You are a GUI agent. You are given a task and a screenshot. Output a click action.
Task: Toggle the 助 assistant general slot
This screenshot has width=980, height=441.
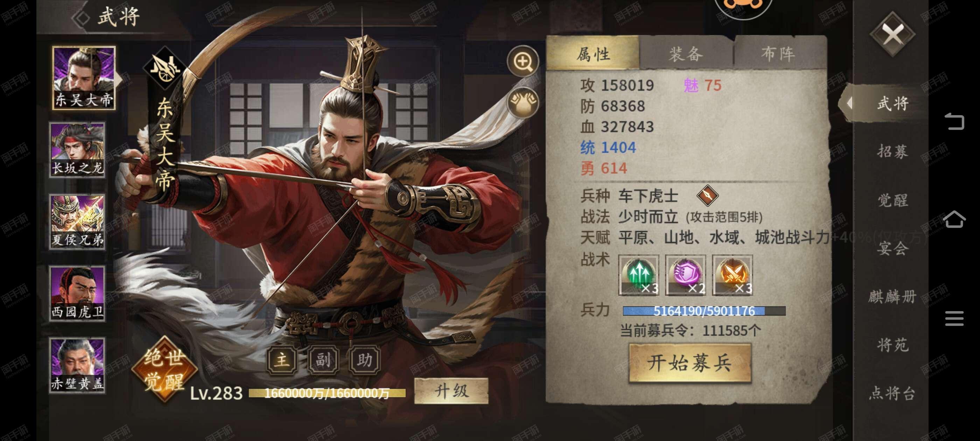click(x=364, y=359)
